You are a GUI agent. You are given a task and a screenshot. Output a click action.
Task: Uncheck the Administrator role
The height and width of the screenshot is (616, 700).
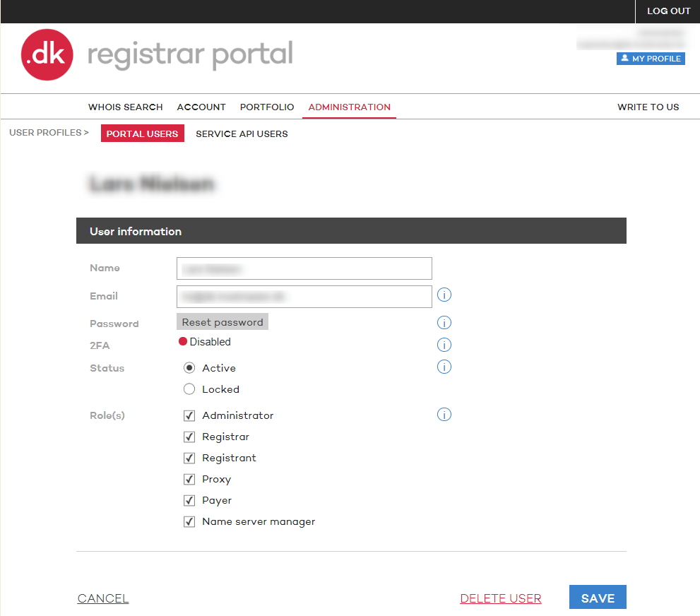pyautogui.click(x=189, y=415)
